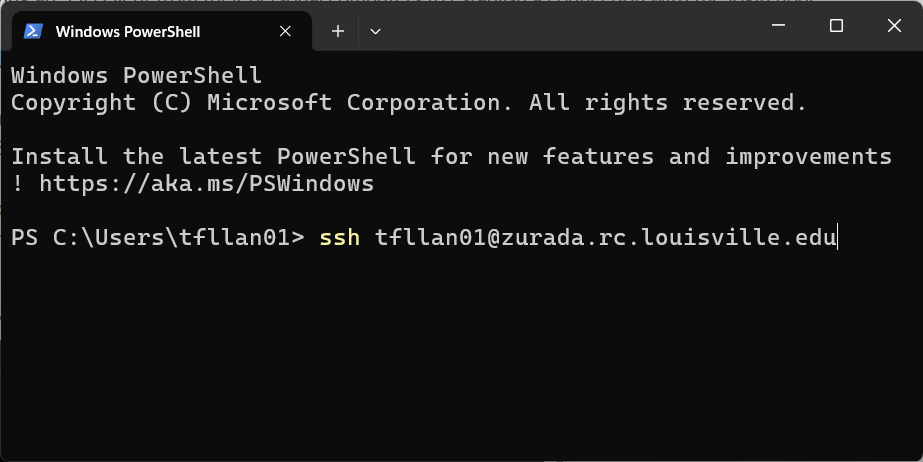Click the text cursor after louisville.edu
The height and width of the screenshot is (462, 923).
click(x=837, y=238)
